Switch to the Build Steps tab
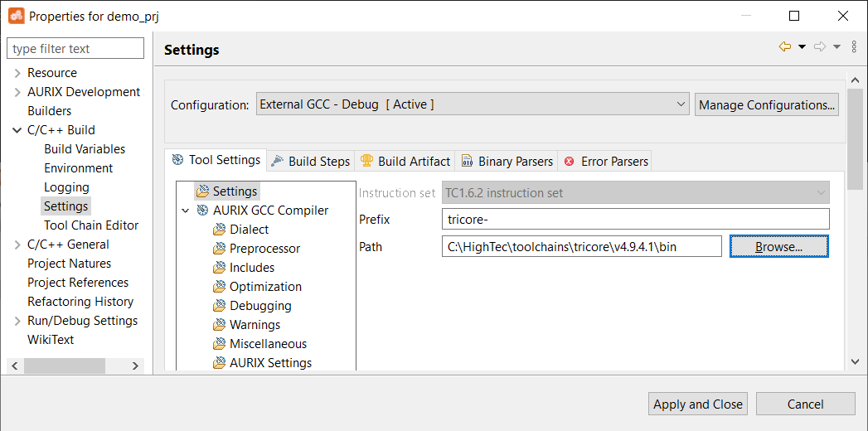This screenshot has width=868, height=431. click(x=311, y=161)
